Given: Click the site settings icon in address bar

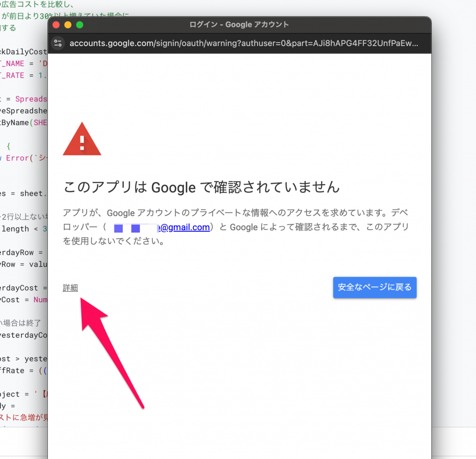Looking at the screenshot, I should [x=58, y=43].
